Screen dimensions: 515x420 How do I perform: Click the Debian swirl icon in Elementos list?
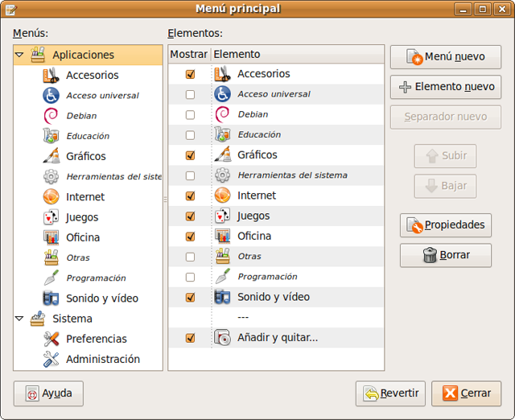[x=223, y=114]
